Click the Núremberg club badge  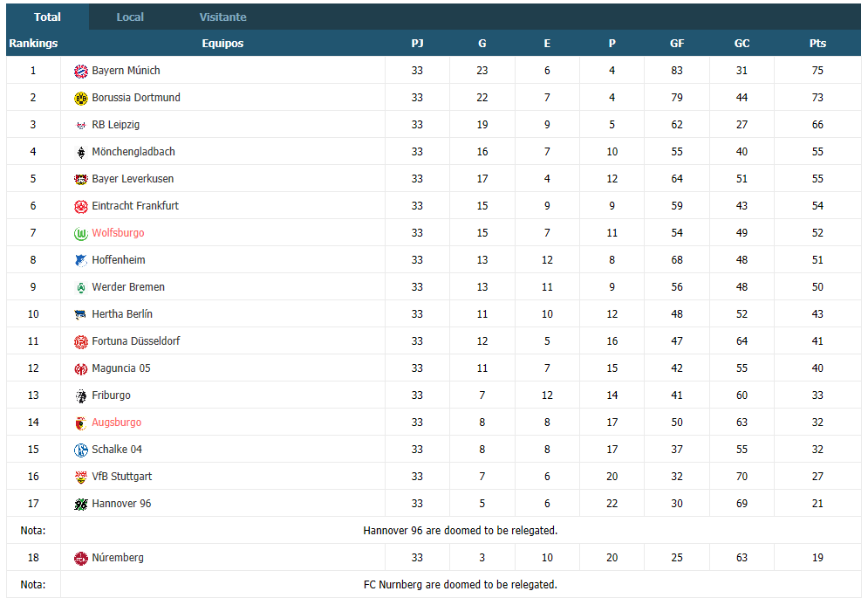click(81, 558)
